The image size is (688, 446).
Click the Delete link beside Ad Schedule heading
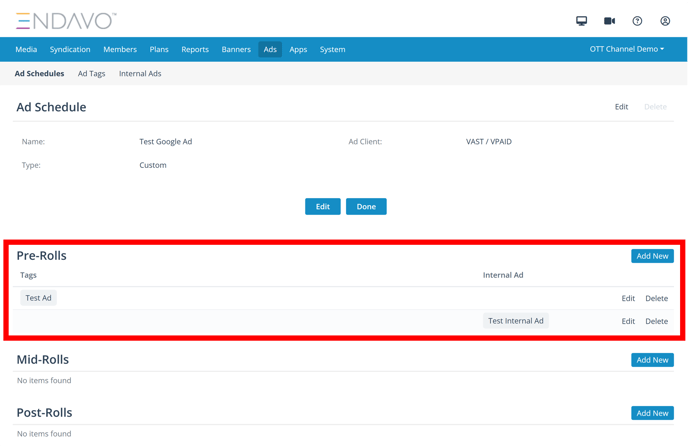point(655,107)
